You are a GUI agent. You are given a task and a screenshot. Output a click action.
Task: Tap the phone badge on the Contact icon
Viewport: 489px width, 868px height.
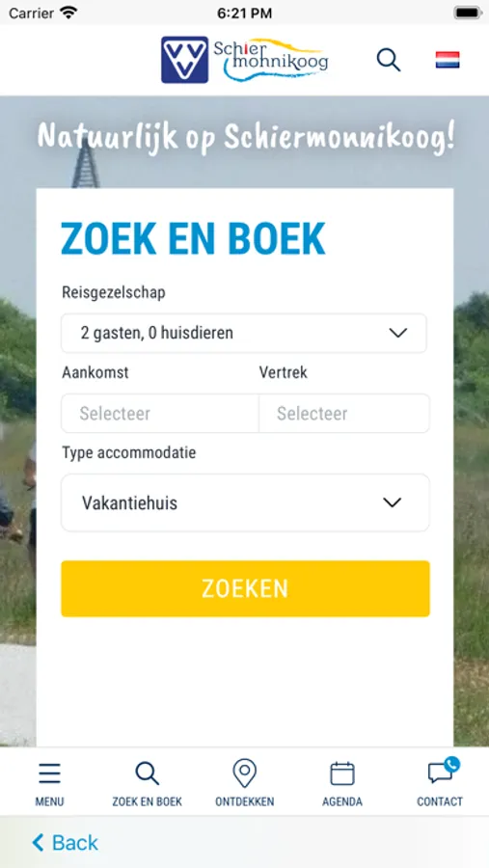click(x=452, y=765)
